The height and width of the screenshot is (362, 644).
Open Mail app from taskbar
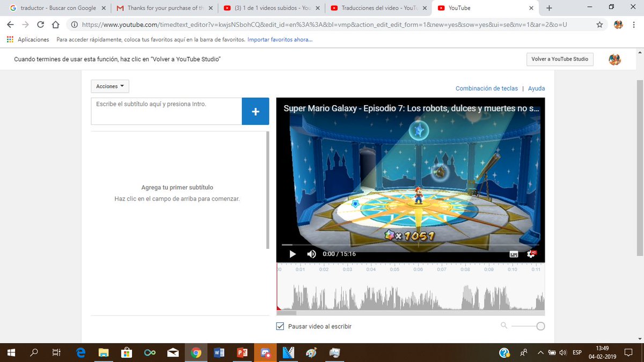[173, 352]
